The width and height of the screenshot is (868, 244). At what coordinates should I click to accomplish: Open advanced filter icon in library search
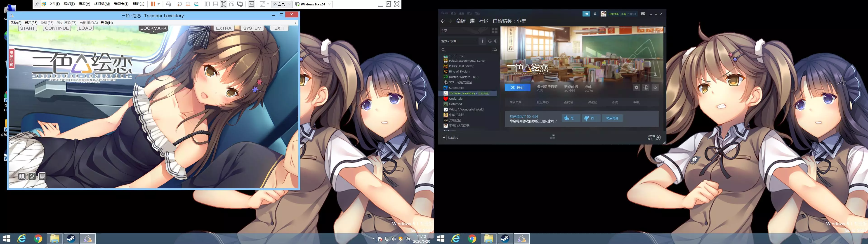tap(495, 49)
